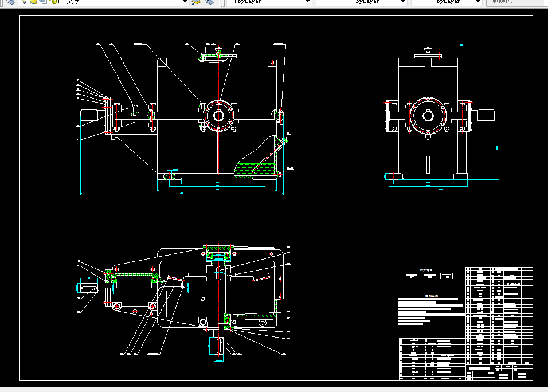Select the technical requirements text block
Screen dimensions: 548x392
[x=431, y=310]
